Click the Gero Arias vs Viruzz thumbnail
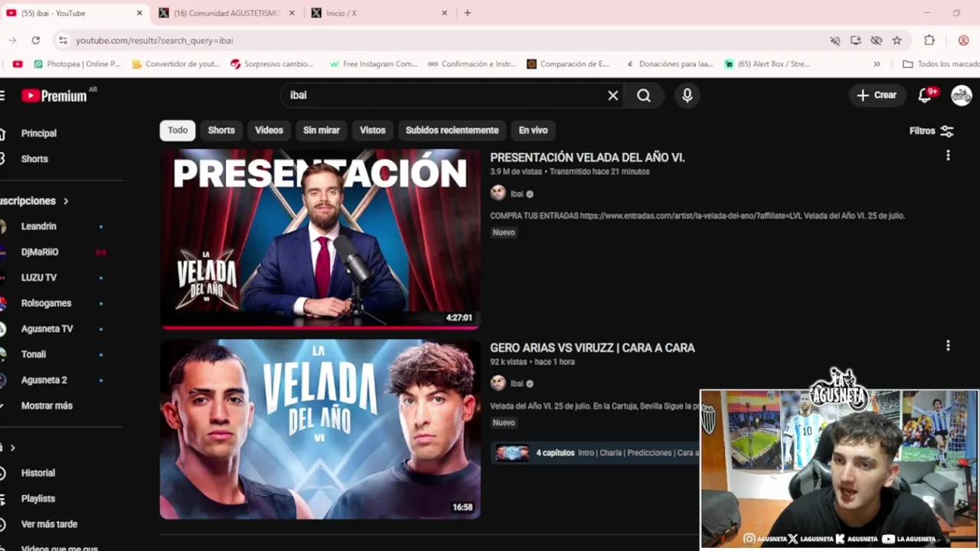The width and height of the screenshot is (980, 551). 320,429
